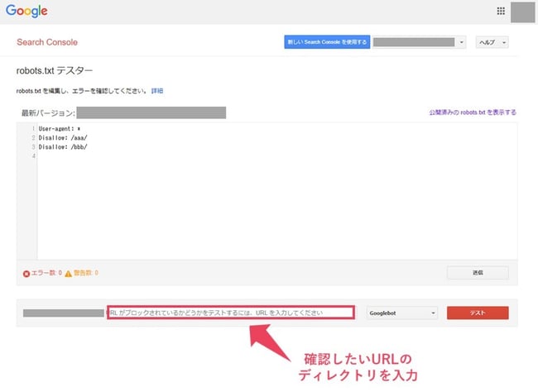Open the 詳細 link
Image resolution: width=538 pixels, height=392 pixels.
pos(157,90)
